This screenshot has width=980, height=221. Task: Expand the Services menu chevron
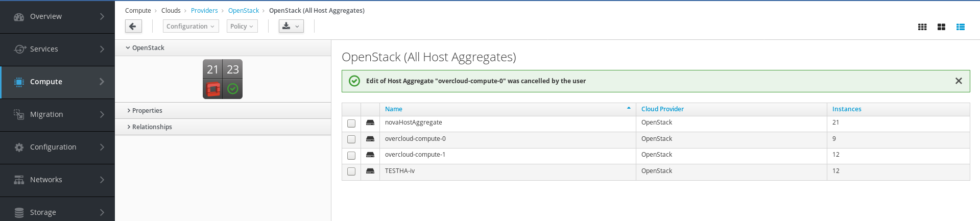pos(102,49)
